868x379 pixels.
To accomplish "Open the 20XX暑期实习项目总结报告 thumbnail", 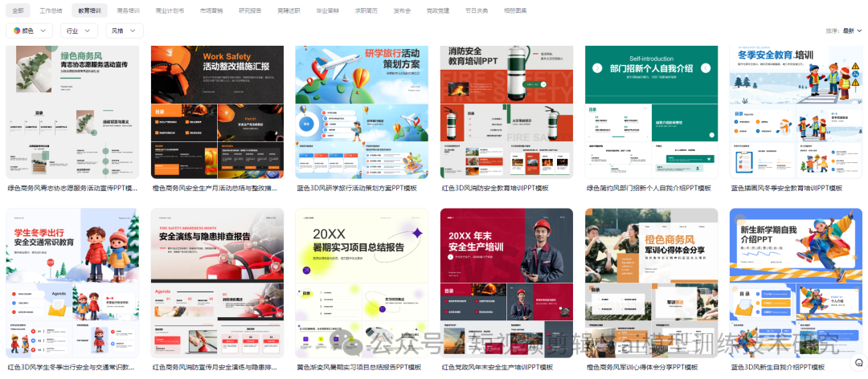I will [x=362, y=283].
